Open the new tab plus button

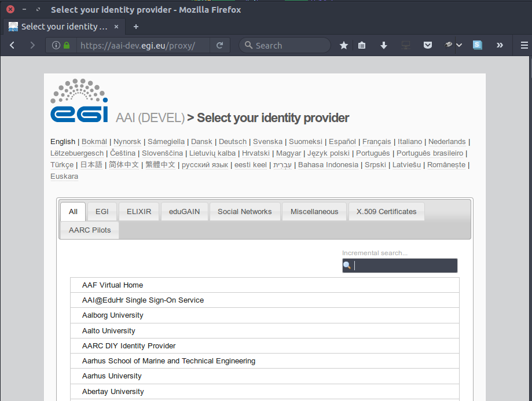point(136,27)
